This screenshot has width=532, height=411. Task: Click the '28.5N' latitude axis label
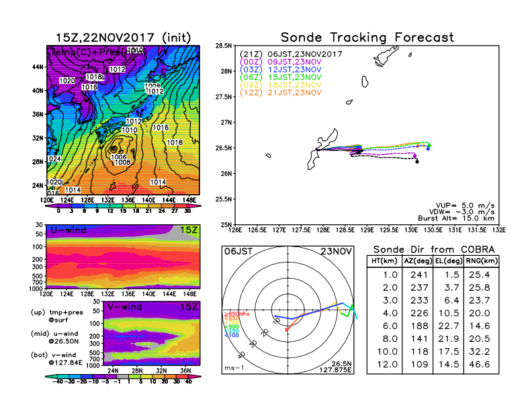(224, 46)
